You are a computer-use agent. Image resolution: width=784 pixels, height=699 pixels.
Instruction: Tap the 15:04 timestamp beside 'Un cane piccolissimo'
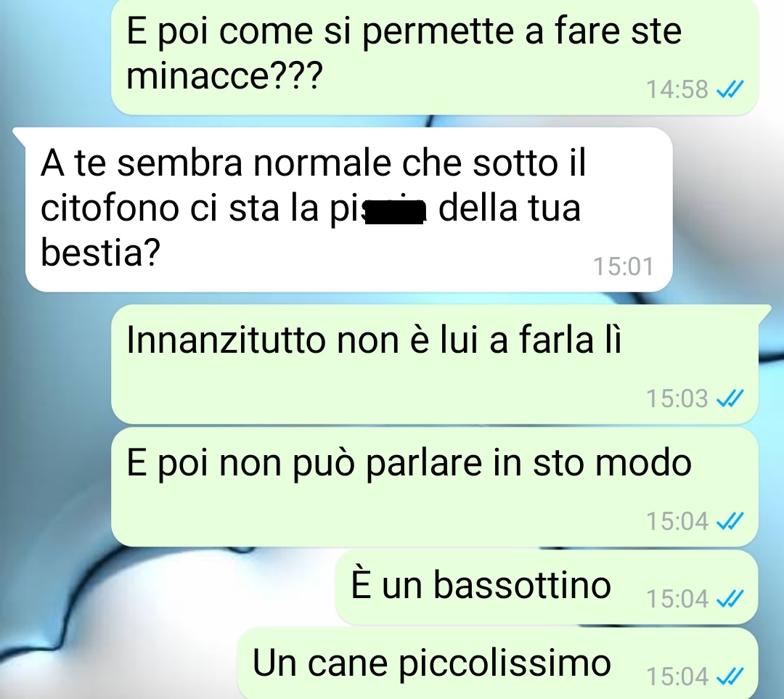[677, 676]
